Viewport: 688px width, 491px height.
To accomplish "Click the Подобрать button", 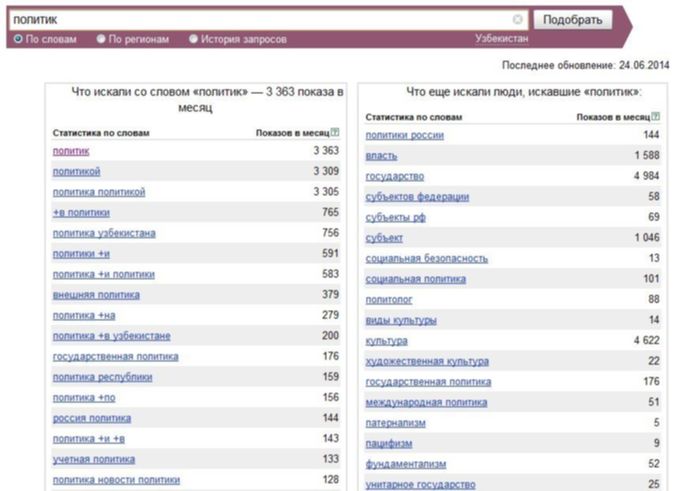I will pos(573,20).
